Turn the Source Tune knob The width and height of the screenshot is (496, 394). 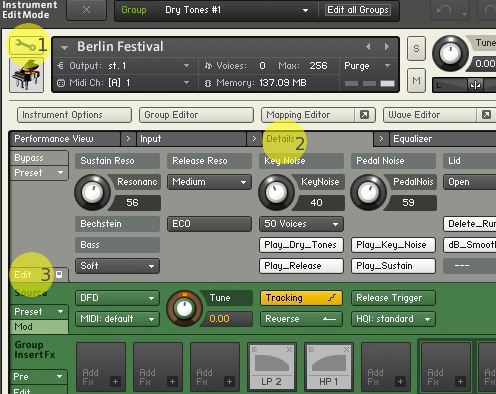[x=184, y=309]
